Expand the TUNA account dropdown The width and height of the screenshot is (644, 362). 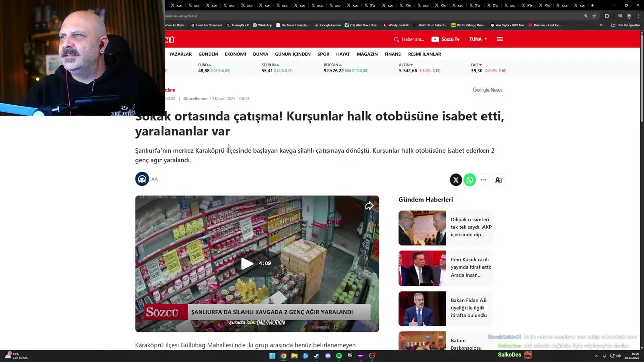(478, 39)
